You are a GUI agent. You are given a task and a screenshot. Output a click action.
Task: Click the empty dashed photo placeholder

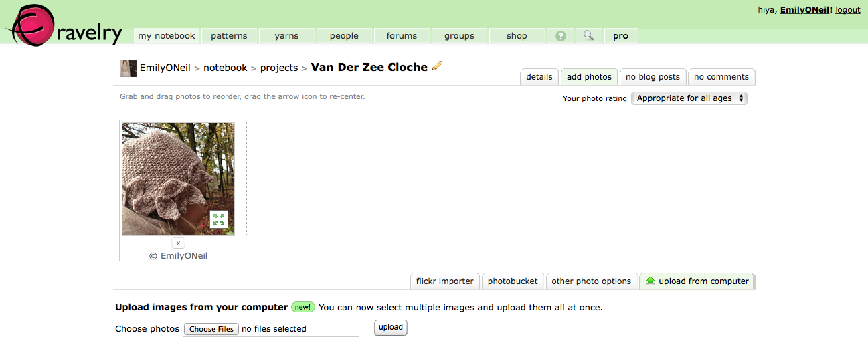coord(302,178)
